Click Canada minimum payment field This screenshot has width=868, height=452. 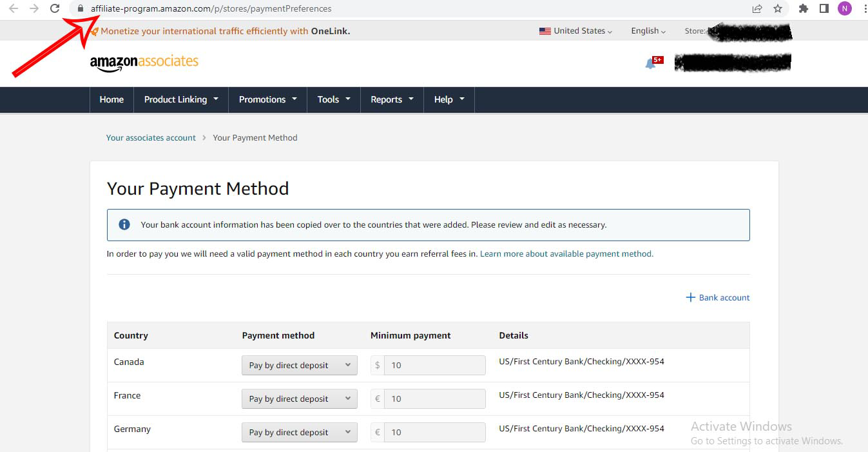click(434, 365)
